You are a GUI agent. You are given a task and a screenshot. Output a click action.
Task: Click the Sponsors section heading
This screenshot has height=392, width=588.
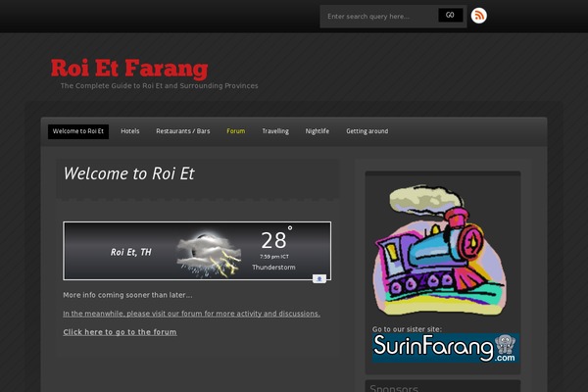(x=394, y=387)
